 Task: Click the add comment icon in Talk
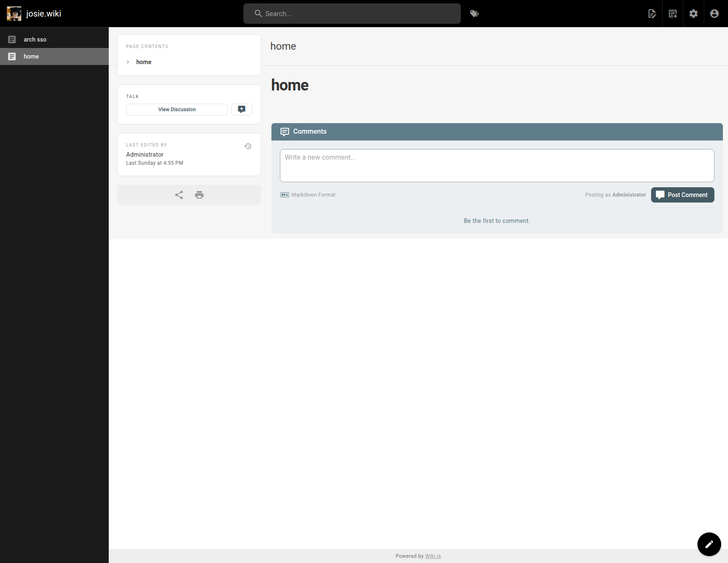(x=242, y=110)
